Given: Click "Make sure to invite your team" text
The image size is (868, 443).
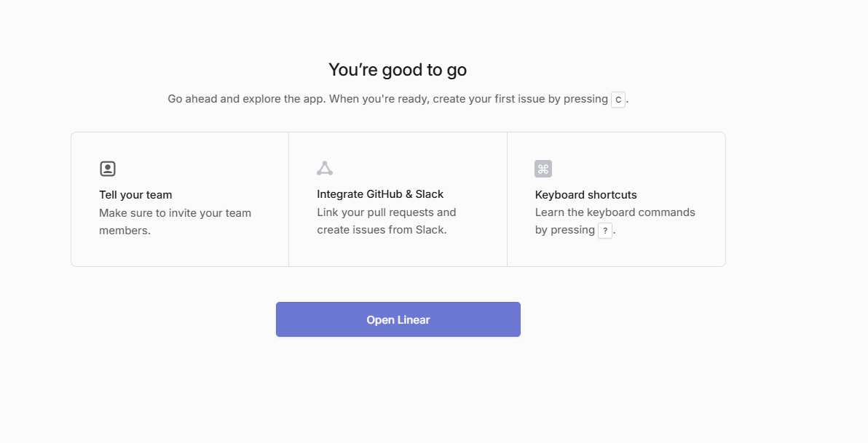Looking at the screenshot, I should 175,213.
